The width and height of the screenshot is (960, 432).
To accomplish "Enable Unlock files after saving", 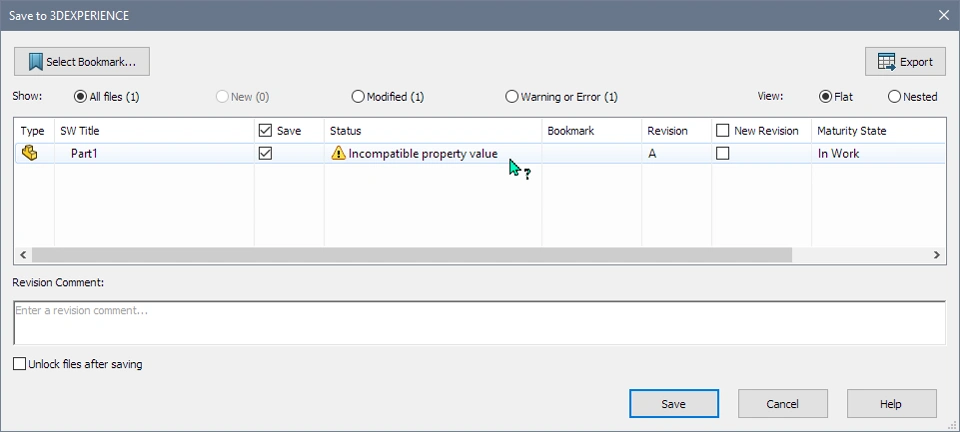I will click(x=20, y=365).
